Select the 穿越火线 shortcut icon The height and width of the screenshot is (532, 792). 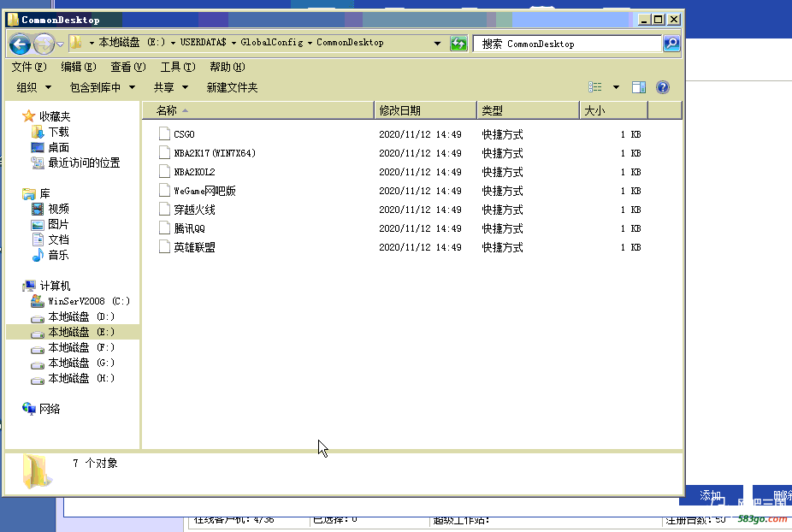pyautogui.click(x=164, y=210)
